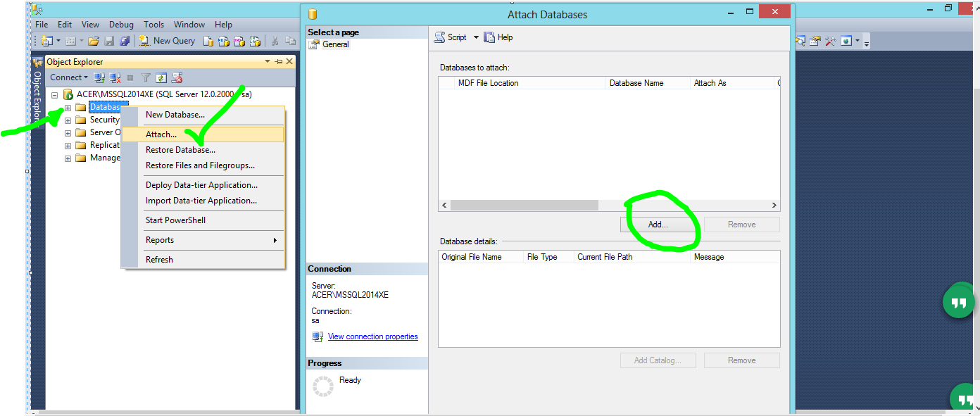Click the MDX query toolbar icon

pyautogui.click(x=224, y=41)
